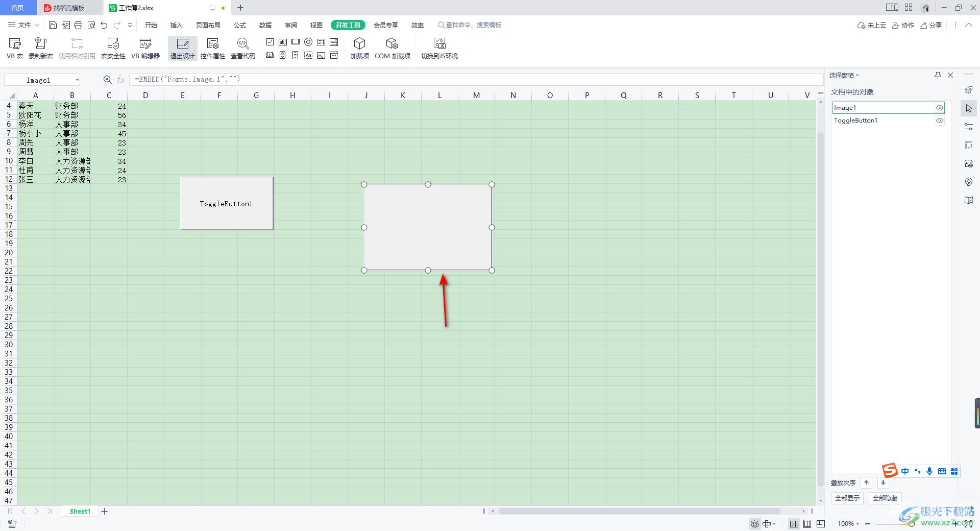This screenshot has width=980, height=531.
Task: Insert a scroll bar control
Action: coord(296,55)
